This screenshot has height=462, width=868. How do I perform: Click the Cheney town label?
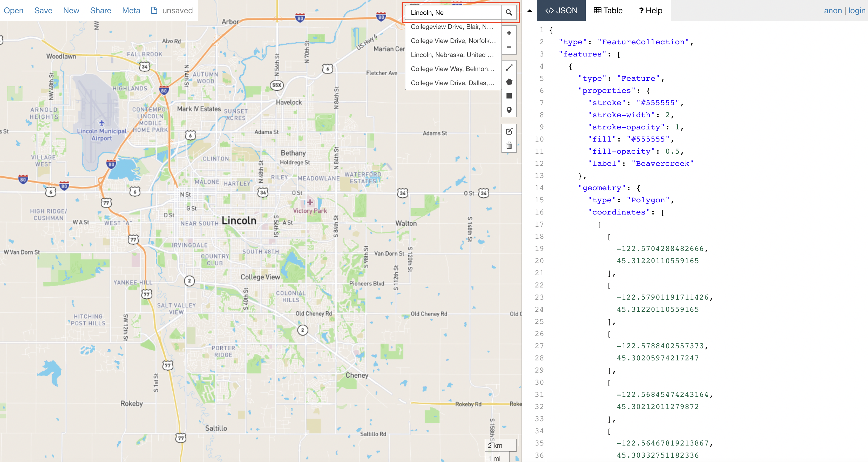[357, 375]
